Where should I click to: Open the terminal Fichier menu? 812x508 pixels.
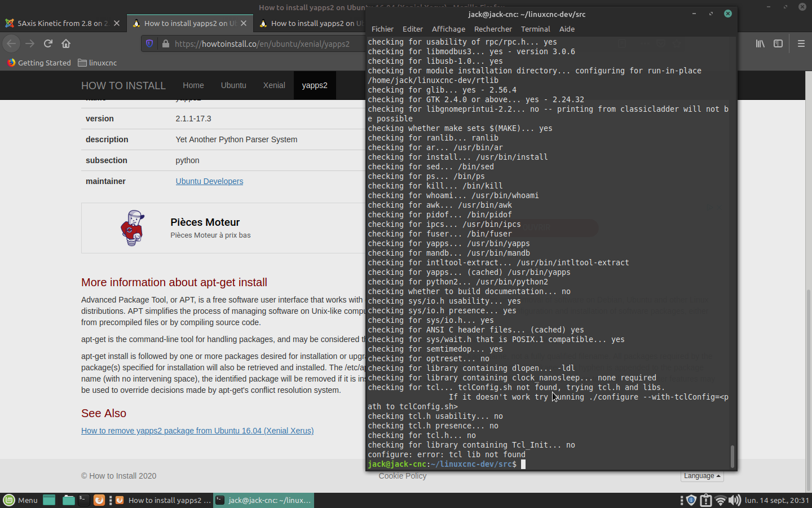pyautogui.click(x=382, y=29)
